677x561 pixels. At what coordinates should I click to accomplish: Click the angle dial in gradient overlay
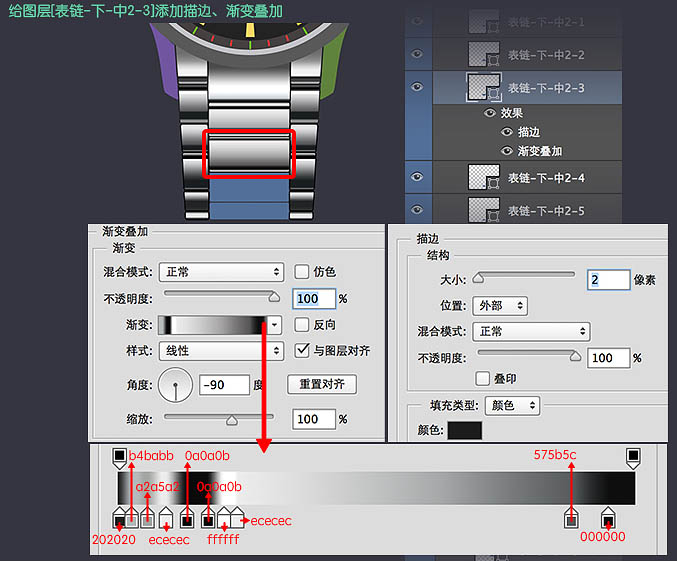point(176,384)
